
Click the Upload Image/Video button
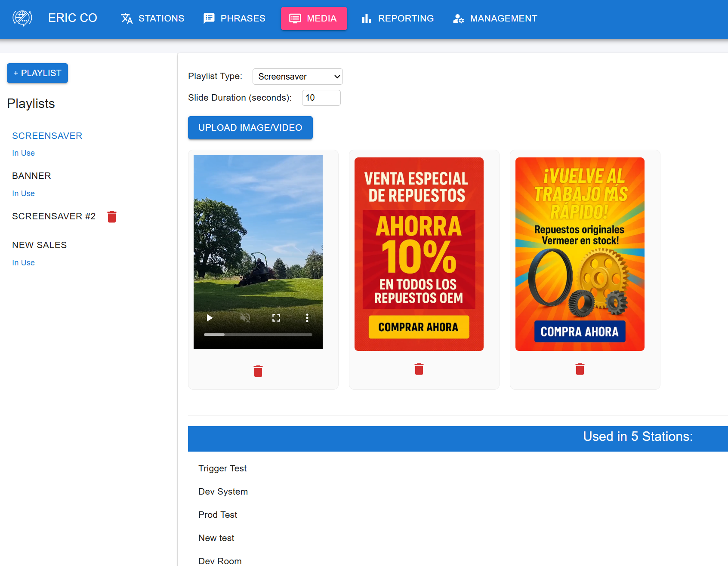coord(250,127)
